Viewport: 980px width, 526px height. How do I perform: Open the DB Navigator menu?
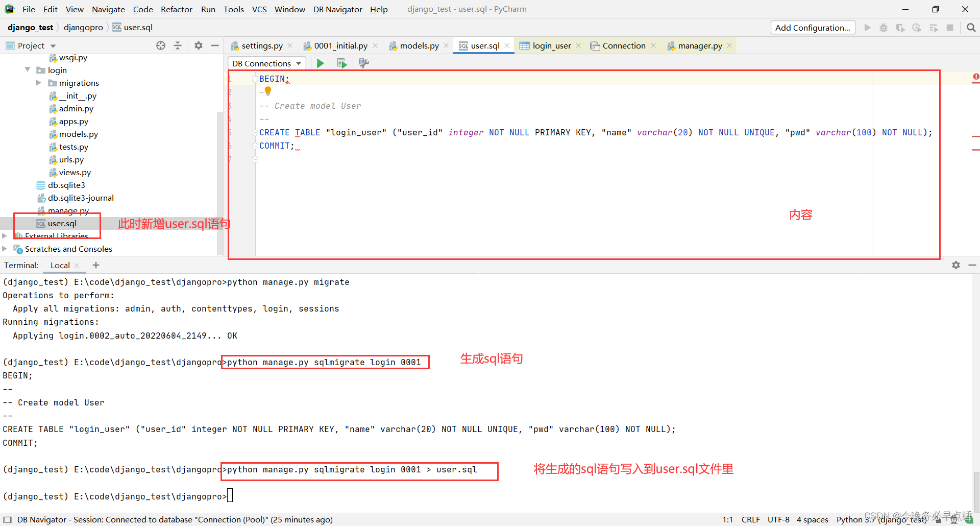pyautogui.click(x=337, y=9)
